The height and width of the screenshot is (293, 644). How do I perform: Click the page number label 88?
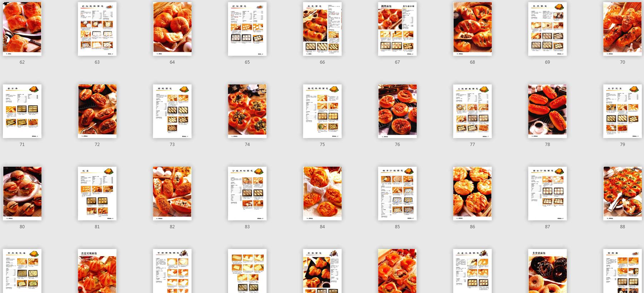pos(623,226)
